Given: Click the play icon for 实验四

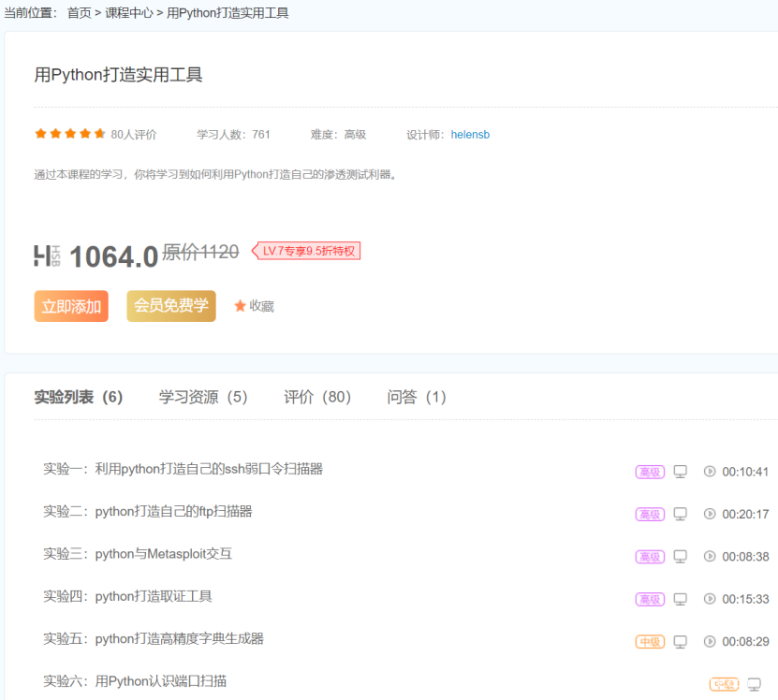Looking at the screenshot, I should point(710,599).
